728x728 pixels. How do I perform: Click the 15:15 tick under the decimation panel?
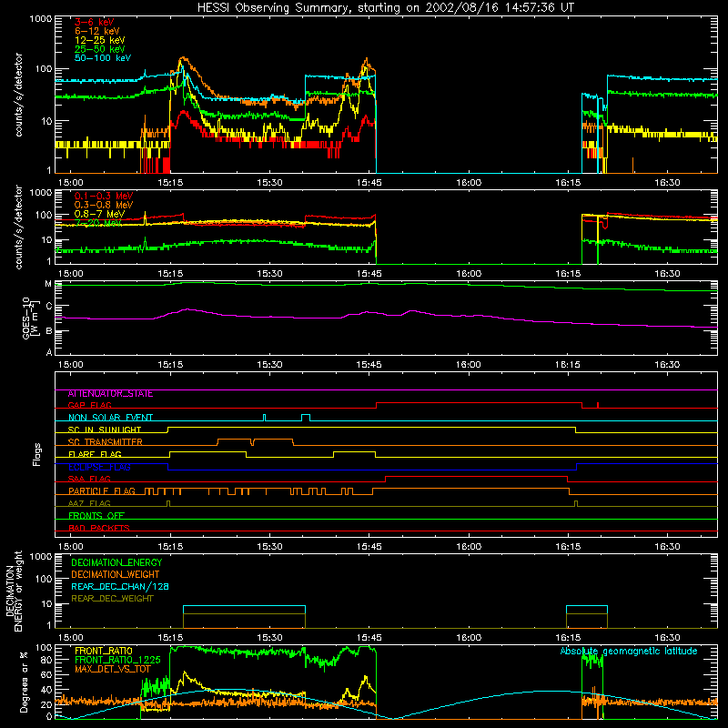point(170,638)
